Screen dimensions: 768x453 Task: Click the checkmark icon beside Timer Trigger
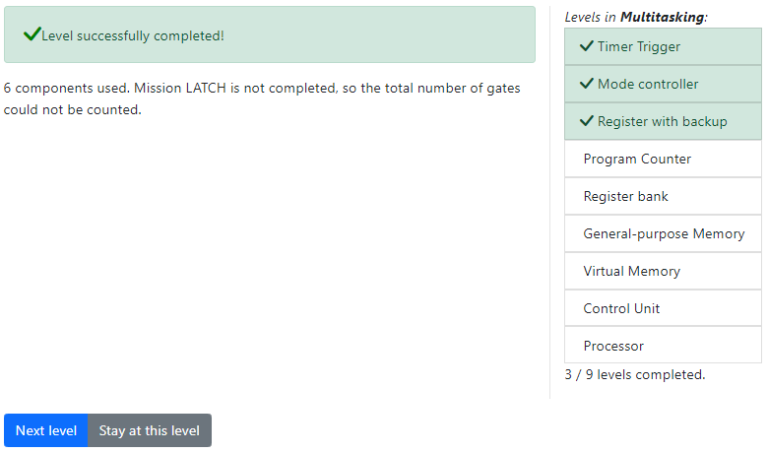click(587, 46)
